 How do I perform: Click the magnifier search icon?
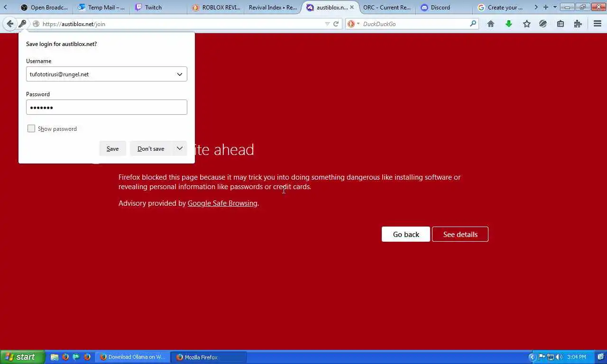473,24
